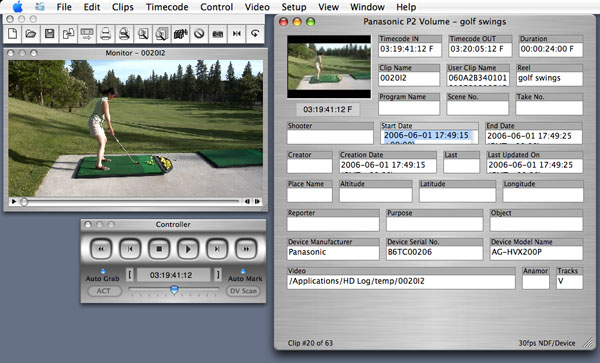
Task: Click the Controller shuttle slider knob
Action: 174,290
